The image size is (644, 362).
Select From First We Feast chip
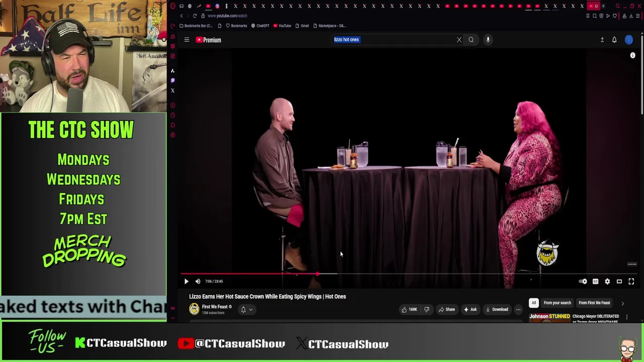(594, 303)
